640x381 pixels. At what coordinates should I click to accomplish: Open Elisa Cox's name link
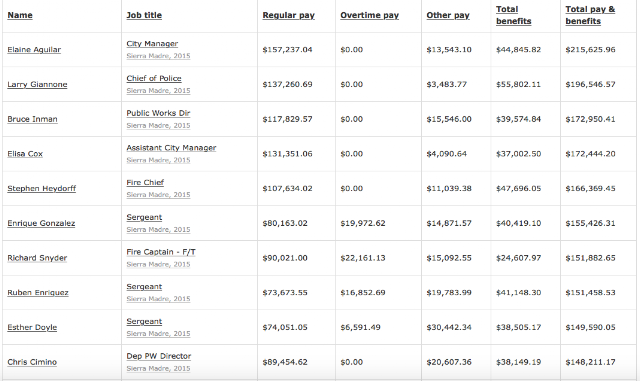coord(25,154)
